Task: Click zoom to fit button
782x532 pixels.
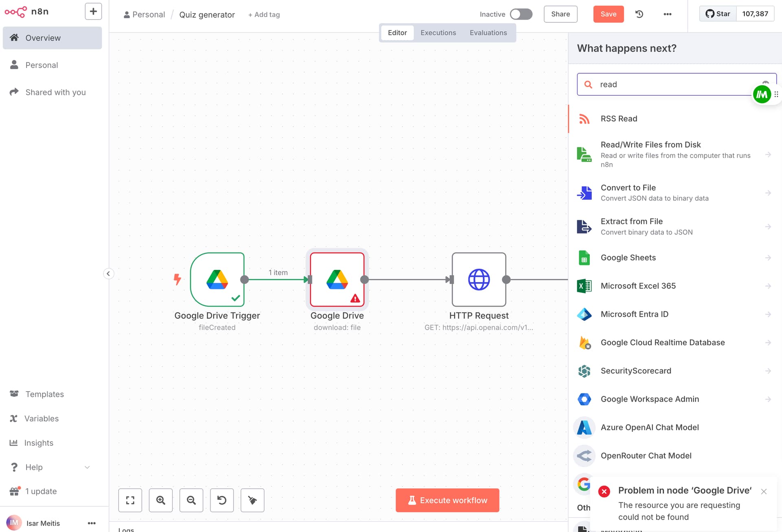Action: click(130, 500)
